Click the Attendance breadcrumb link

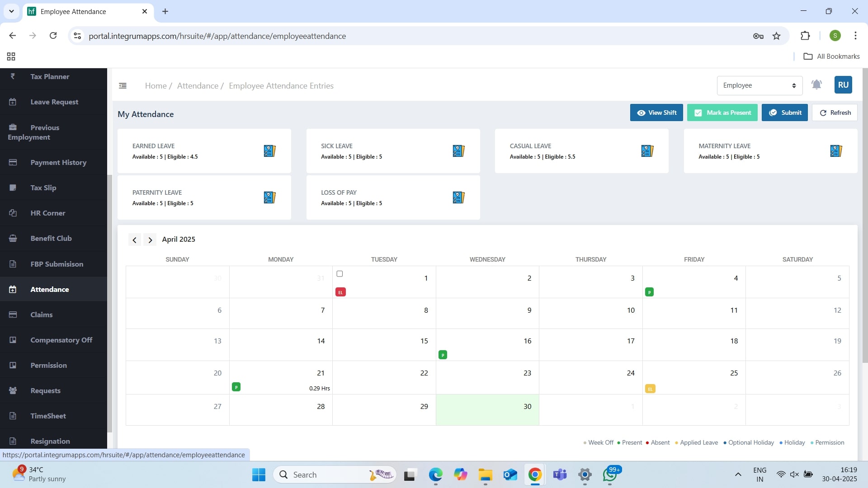point(198,86)
